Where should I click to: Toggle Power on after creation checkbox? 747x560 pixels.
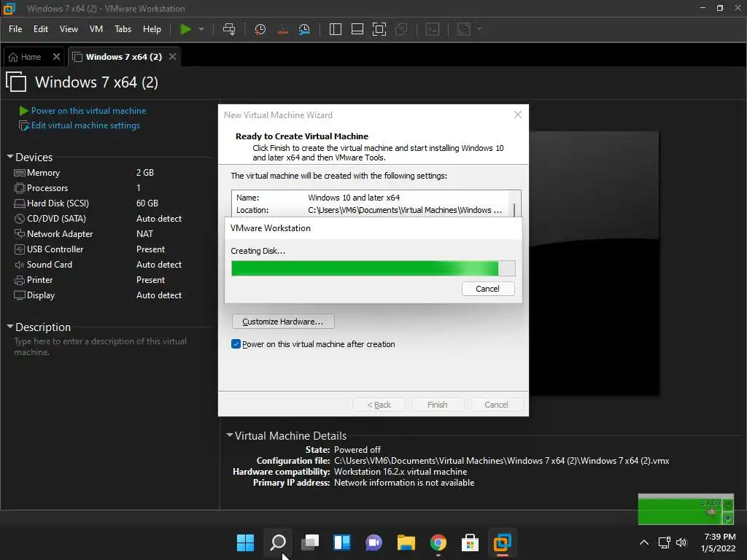[x=236, y=344]
